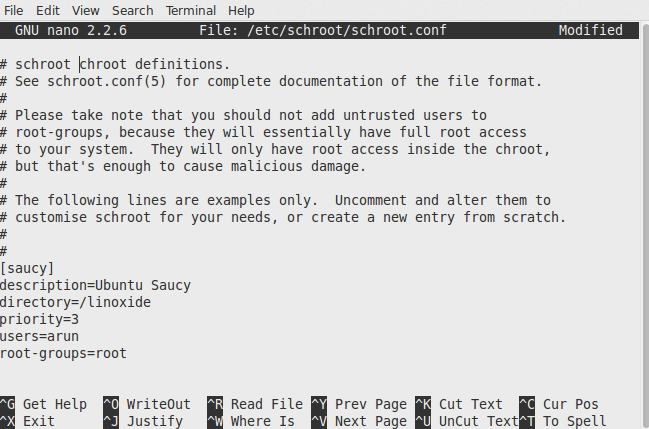Click the ^O WriteOut shortcut
This screenshot has width=649, height=429.
point(146,404)
